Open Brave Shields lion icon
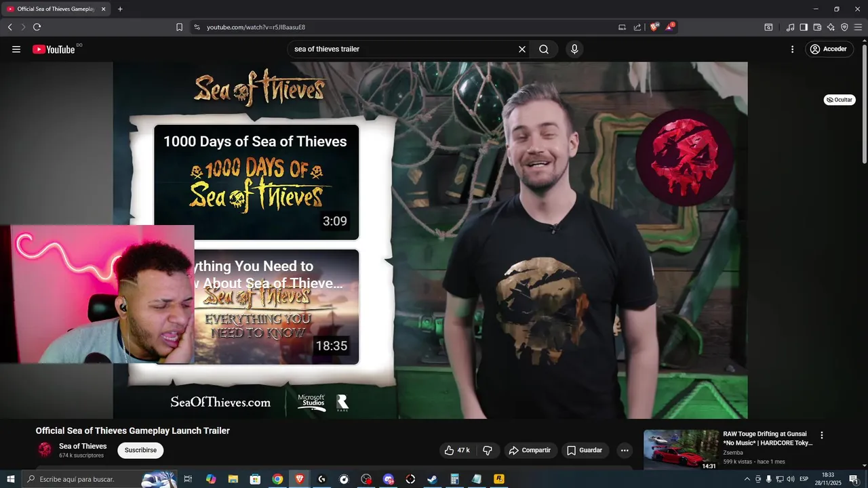868x488 pixels. pyautogui.click(x=654, y=27)
